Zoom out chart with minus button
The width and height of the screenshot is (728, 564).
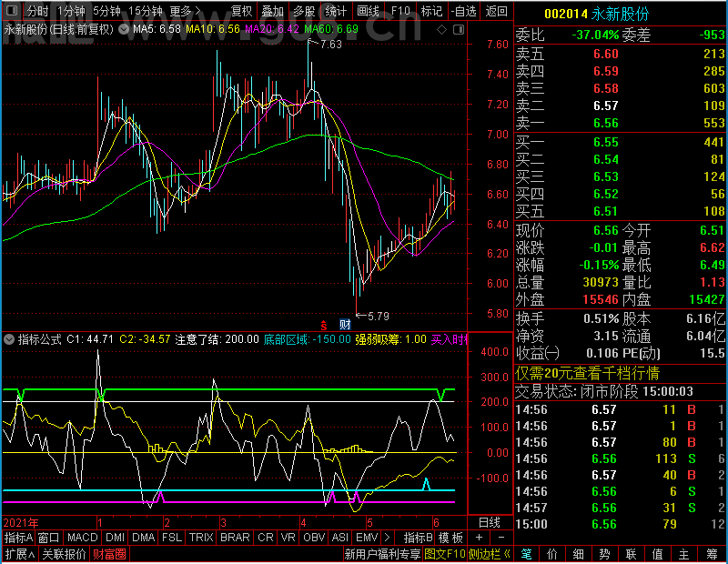pyautogui.click(x=501, y=538)
